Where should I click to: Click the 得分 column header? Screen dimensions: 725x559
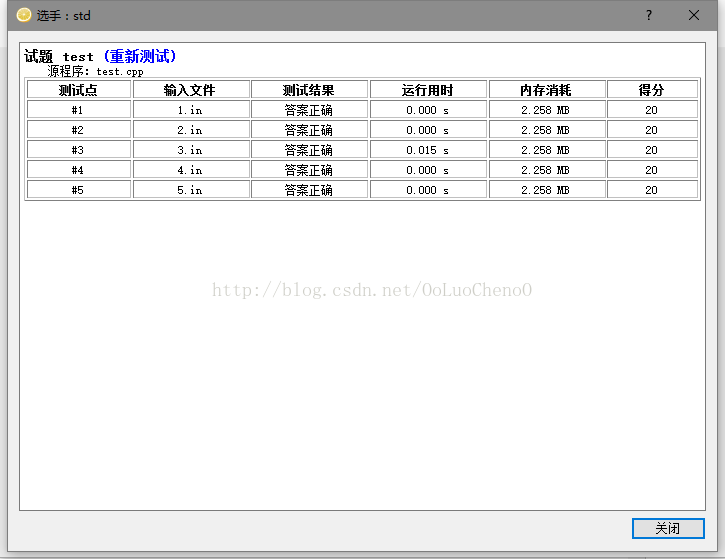(x=652, y=90)
